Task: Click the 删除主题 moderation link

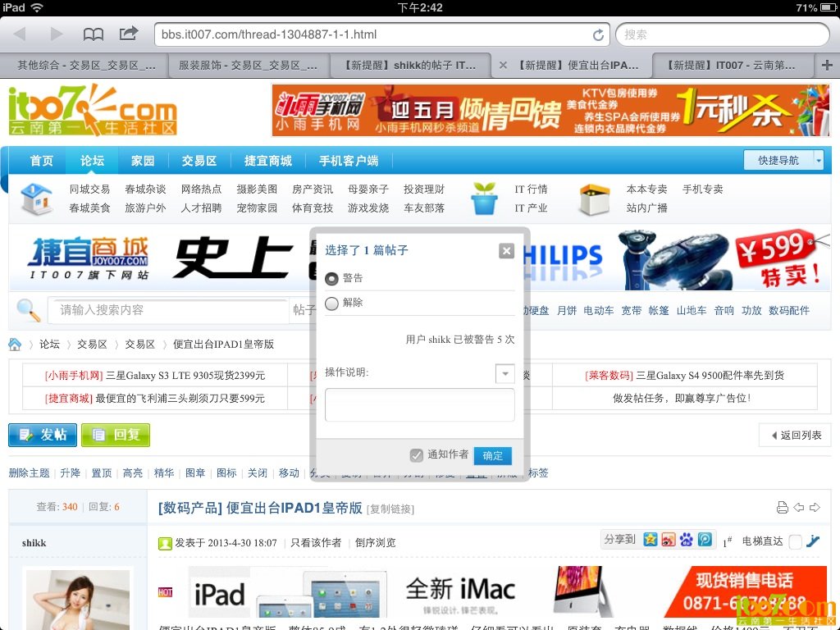Action: pyautogui.click(x=29, y=473)
